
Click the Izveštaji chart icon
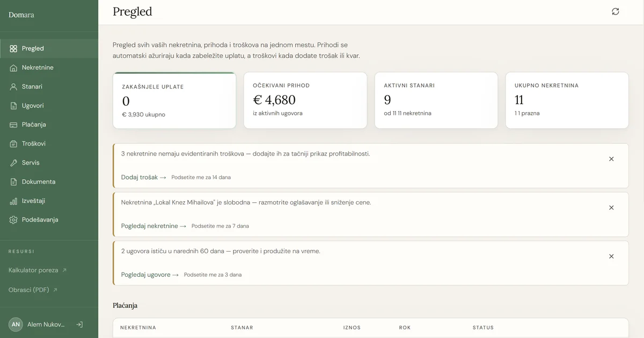(x=13, y=201)
